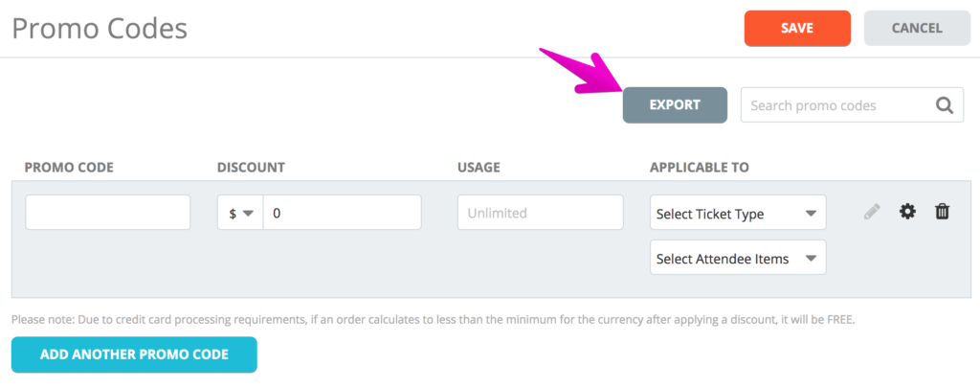Click the search magnifier icon
The image size is (980, 389).
click(x=944, y=105)
